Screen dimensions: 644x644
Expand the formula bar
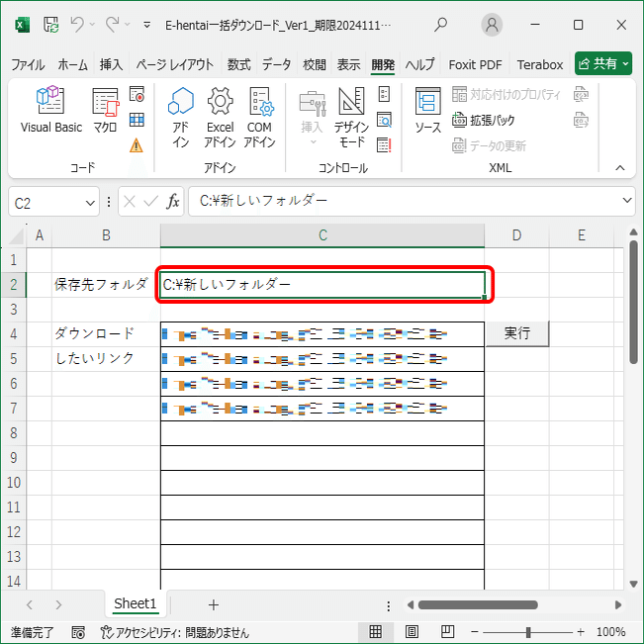pos(627,201)
